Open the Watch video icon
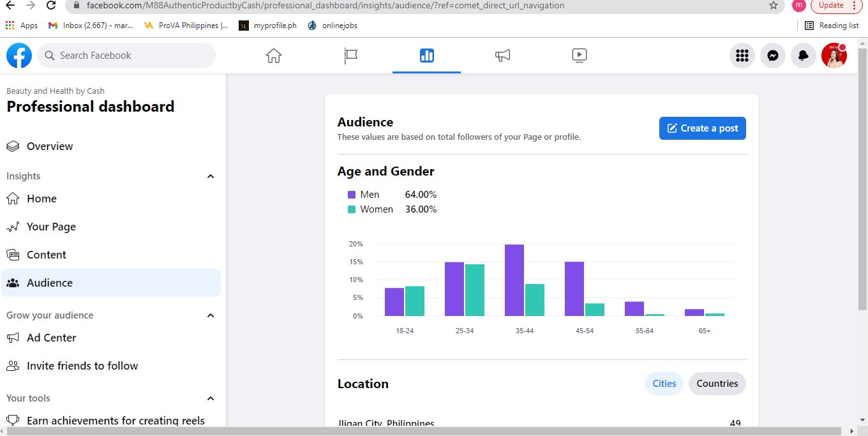Viewport: 868px width, 436px height. (x=579, y=56)
